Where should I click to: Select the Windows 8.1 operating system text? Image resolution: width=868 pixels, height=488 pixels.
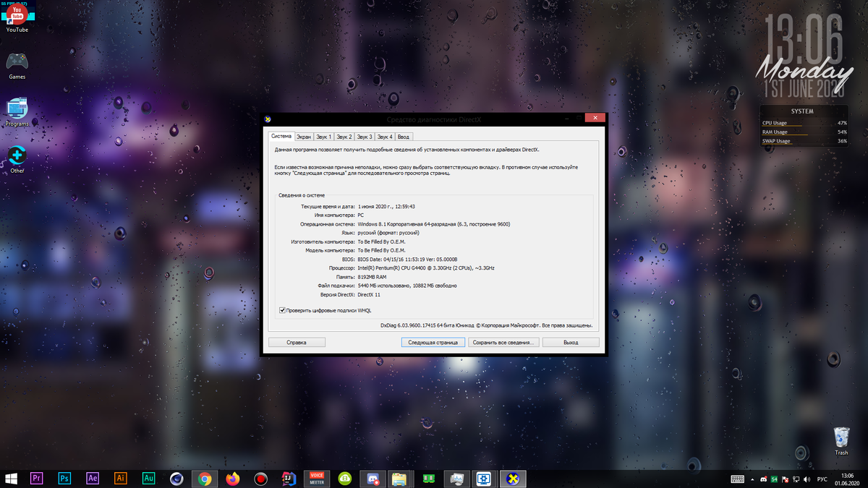pyautogui.click(x=434, y=224)
